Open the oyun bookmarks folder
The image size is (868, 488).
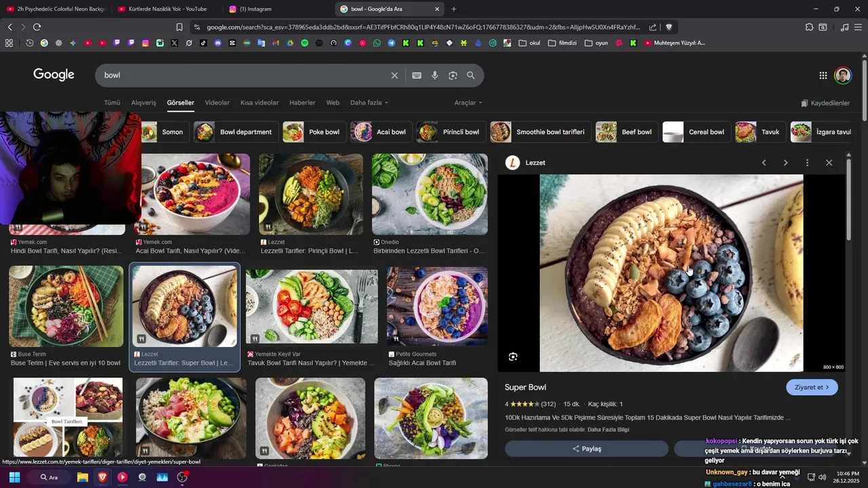pyautogui.click(x=596, y=43)
